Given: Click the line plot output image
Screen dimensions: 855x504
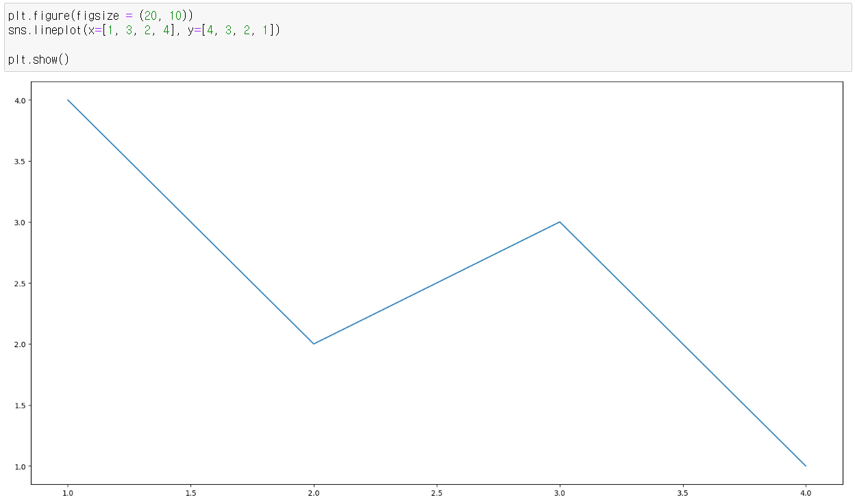Looking at the screenshot, I should (428, 290).
